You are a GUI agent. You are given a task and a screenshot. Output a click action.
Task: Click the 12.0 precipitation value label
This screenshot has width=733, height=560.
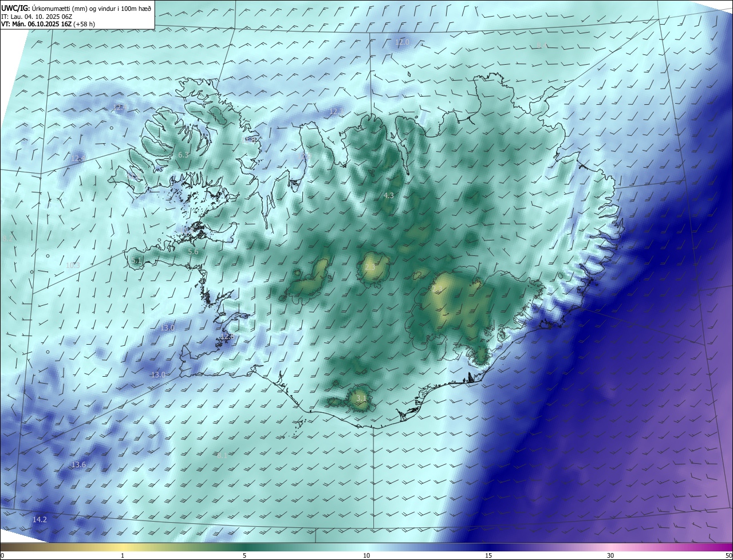(403, 42)
